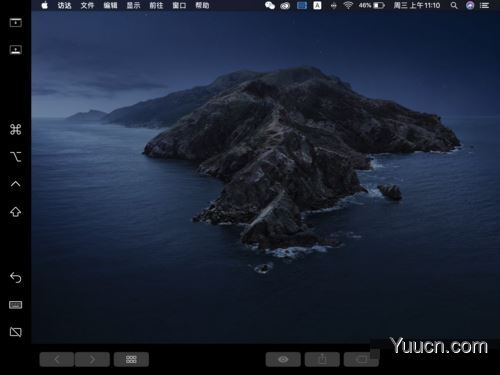Open the 访达 (Finder) menu
Viewport: 500px width, 375px height.
coord(64,5)
